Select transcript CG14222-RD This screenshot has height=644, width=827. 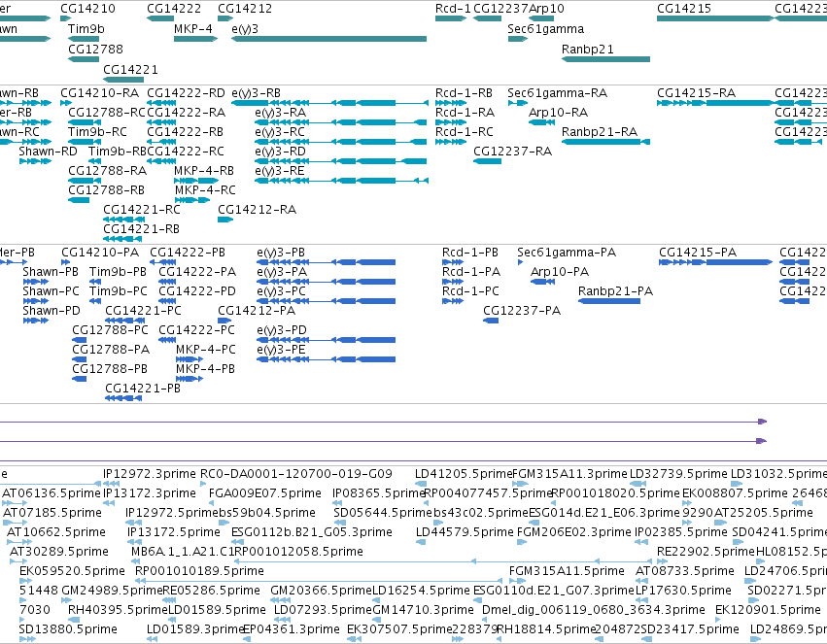point(186,93)
